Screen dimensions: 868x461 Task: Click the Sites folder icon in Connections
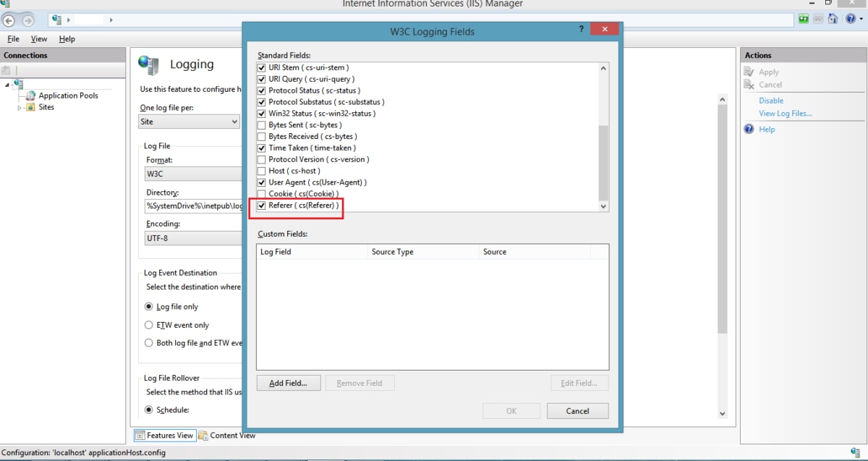(30, 107)
